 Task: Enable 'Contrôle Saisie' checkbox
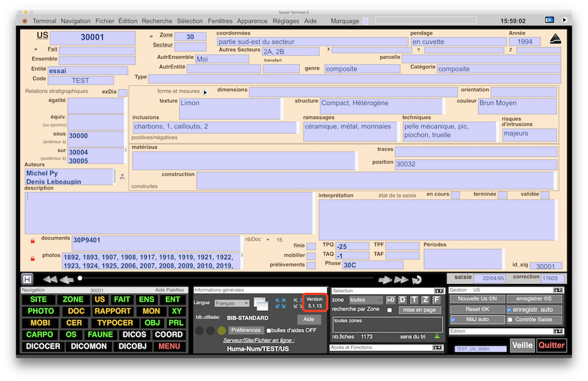click(510, 320)
